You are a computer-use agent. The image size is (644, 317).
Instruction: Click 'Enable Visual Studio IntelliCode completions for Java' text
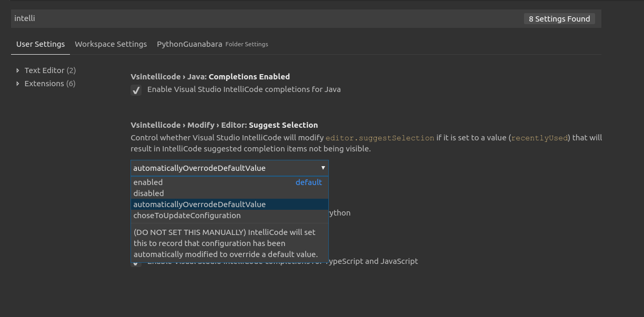(244, 89)
